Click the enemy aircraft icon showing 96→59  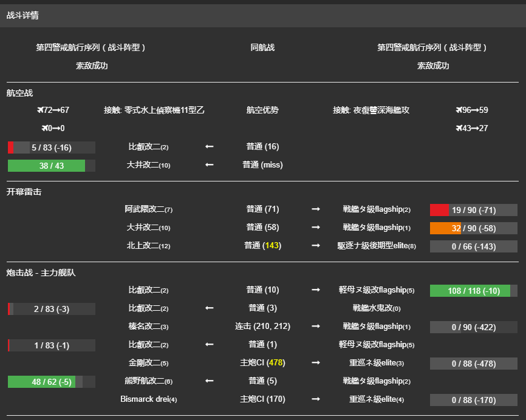[x=457, y=110]
